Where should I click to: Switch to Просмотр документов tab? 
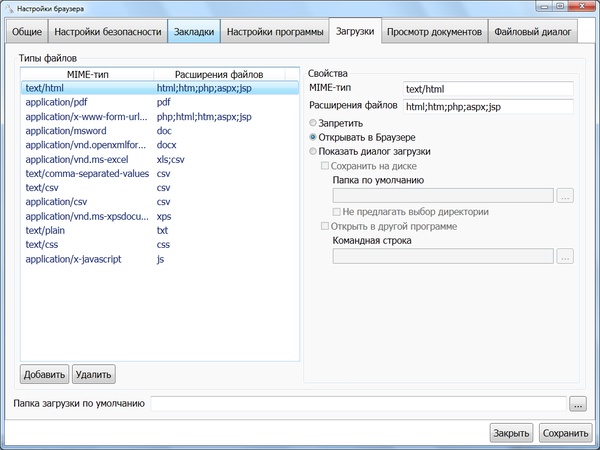click(435, 33)
